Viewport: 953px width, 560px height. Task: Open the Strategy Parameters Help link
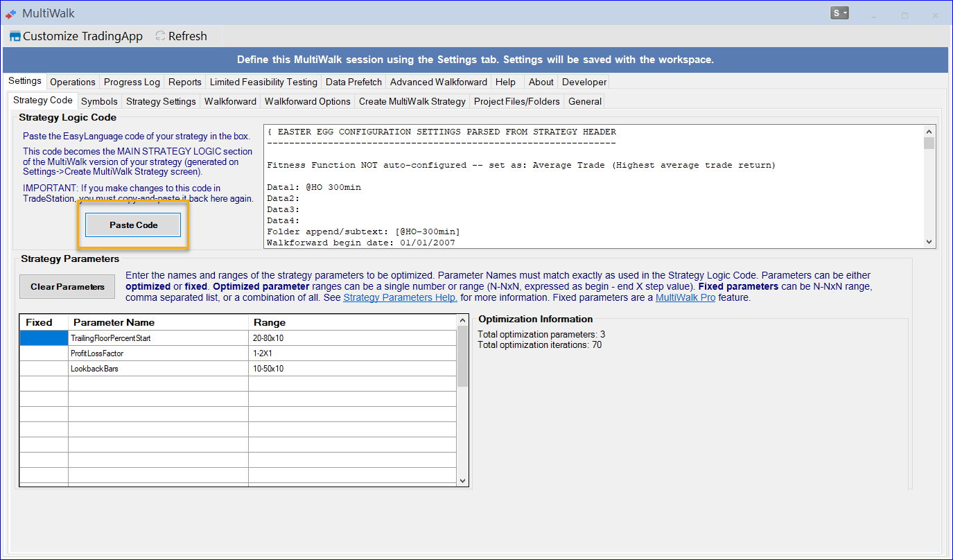400,298
